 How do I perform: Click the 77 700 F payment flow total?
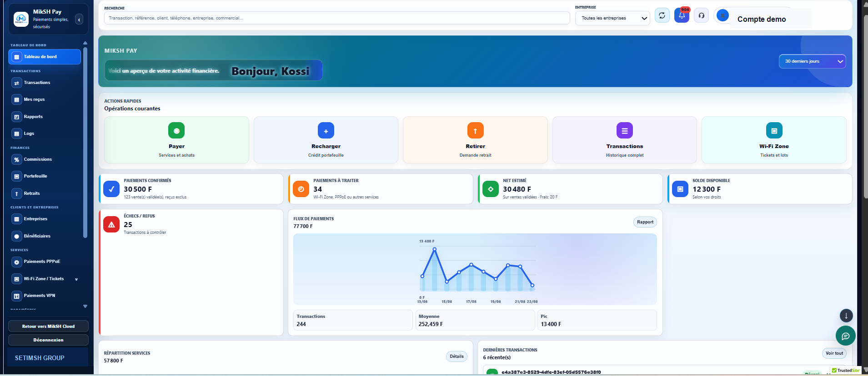tap(303, 226)
